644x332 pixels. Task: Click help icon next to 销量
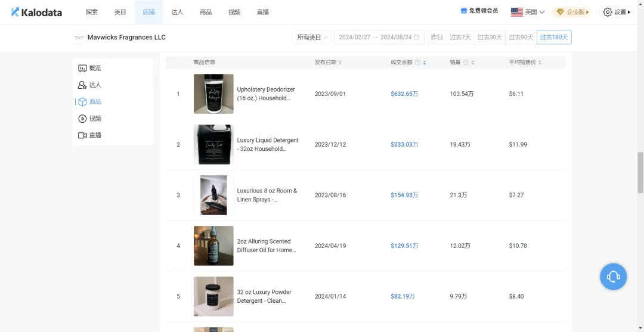click(466, 63)
